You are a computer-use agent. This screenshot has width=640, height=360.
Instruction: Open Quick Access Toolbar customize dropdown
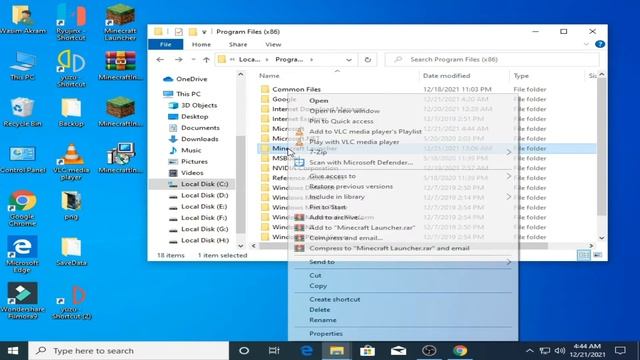[x=204, y=32]
